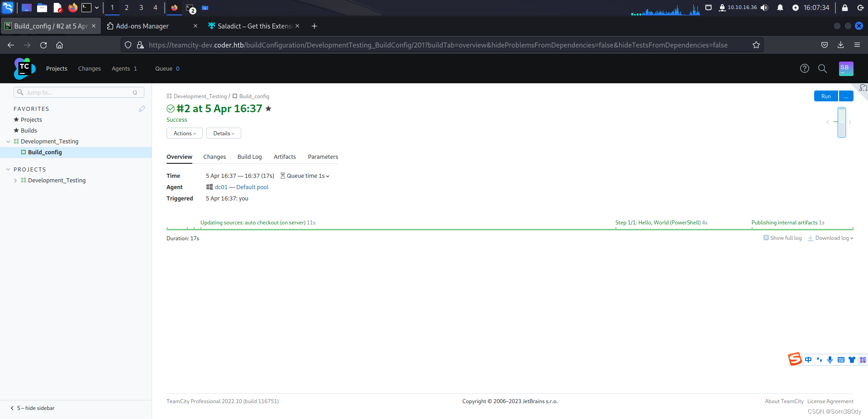Switch to the Changes build tab
Viewport: 868px width, 419px height.
[x=215, y=157]
